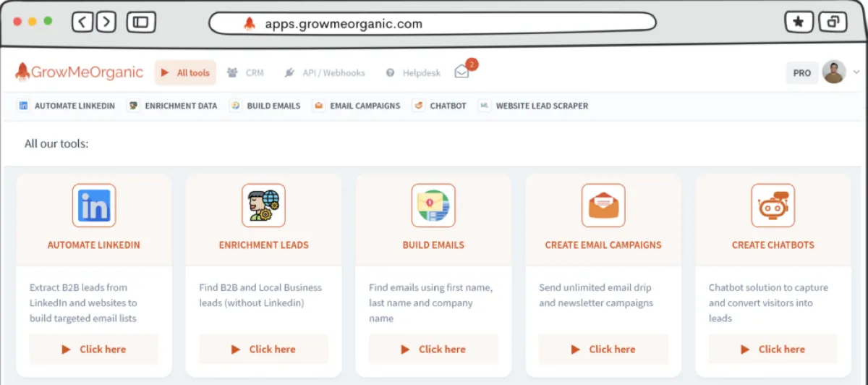Screen dimensions: 868x385
Task: Click the macOS green maximize window dot
Action: [48, 22]
